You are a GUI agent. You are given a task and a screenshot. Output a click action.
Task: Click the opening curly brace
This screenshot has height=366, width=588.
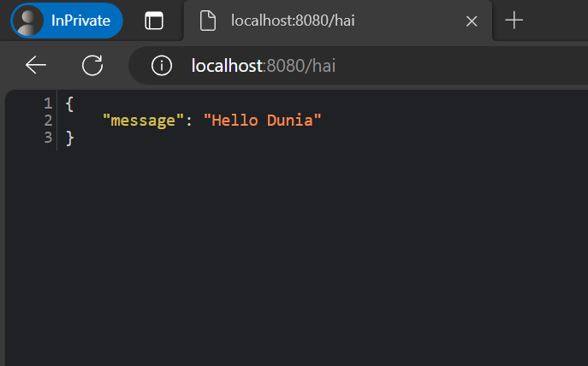(69, 103)
